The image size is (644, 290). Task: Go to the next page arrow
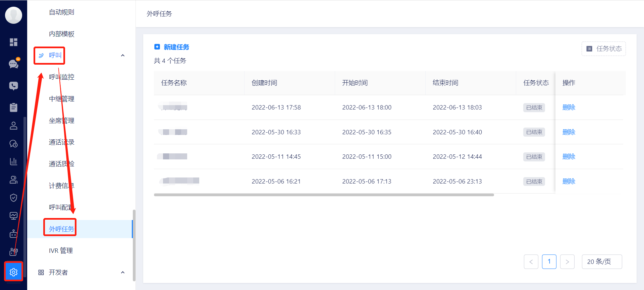tap(567, 262)
